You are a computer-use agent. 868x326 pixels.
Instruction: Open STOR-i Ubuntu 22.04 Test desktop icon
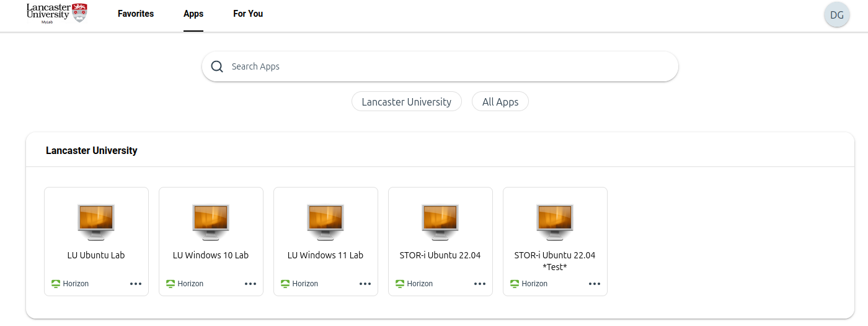point(555,221)
